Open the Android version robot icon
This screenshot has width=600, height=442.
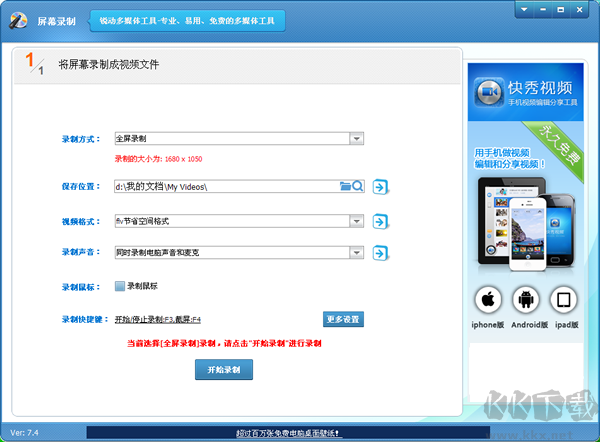point(526,300)
